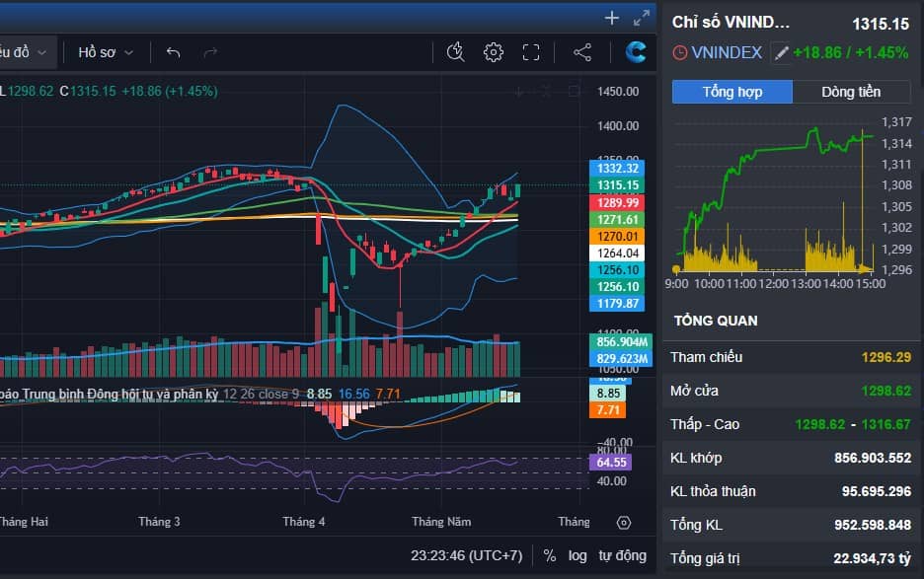Toggle log scale button

coord(577,555)
